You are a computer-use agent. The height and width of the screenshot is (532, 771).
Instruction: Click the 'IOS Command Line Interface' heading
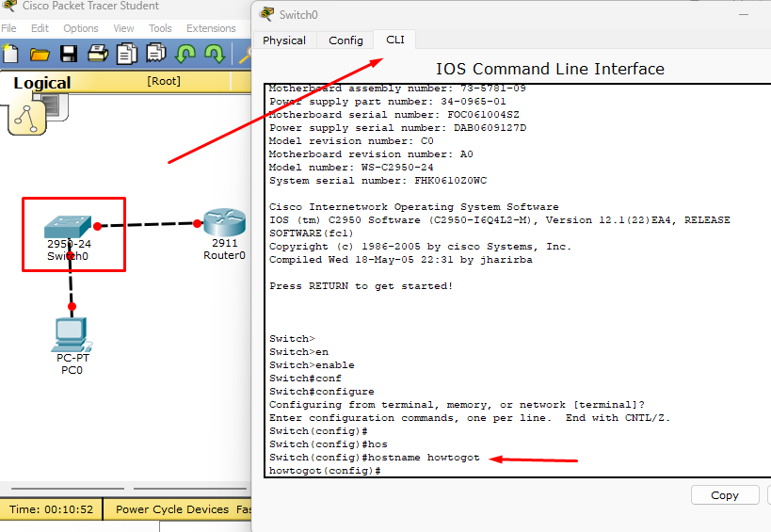pos(550,69)
